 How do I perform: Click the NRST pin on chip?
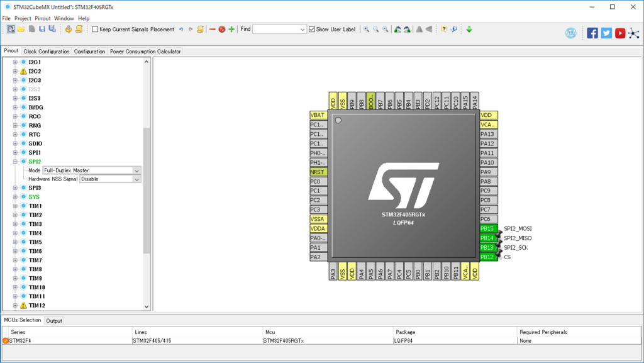point(318,172)
